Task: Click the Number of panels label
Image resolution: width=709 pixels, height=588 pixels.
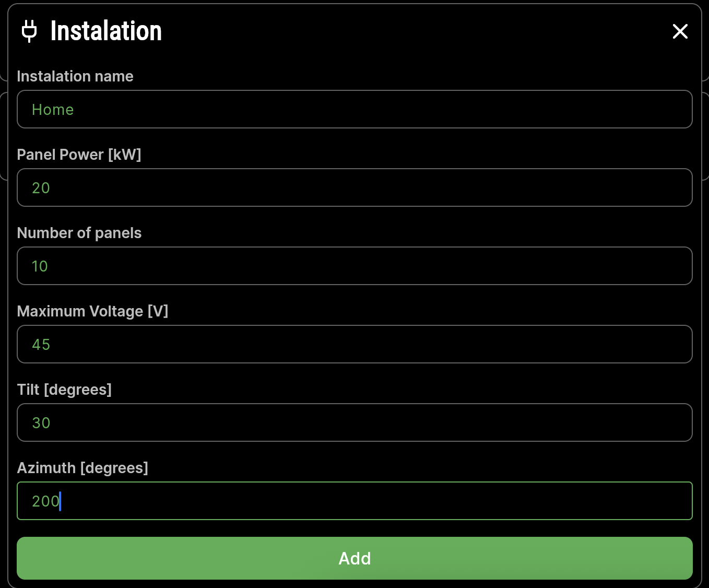Action: click(x=79, y=233)
